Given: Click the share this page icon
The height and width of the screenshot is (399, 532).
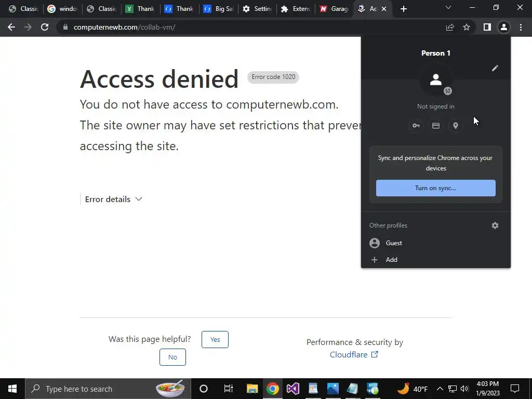Looking at the screenshot, I should pyautogui.click(x=450, y=27).
